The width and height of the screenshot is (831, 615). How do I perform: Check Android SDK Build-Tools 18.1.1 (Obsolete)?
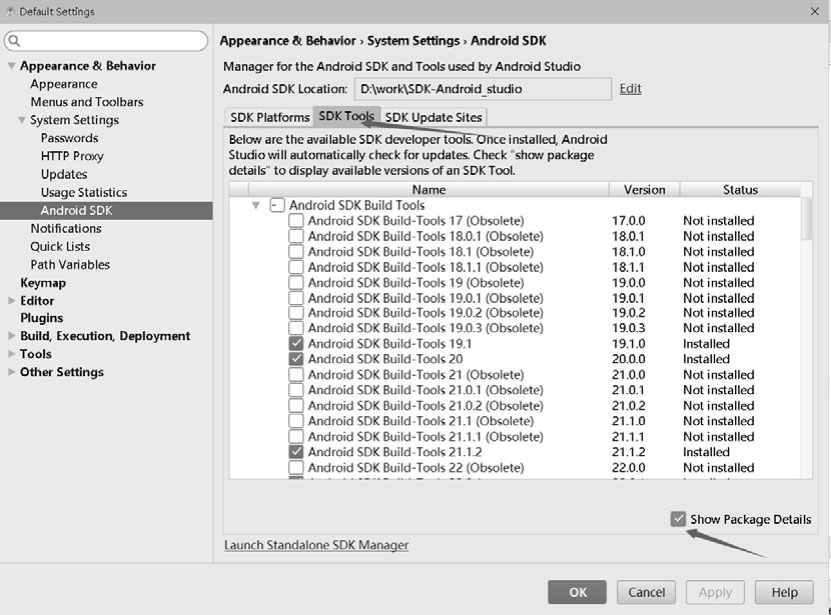[x=296, y=267]
